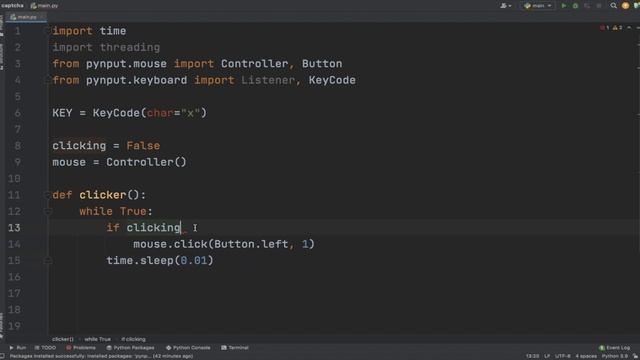Open the TODO tool window
640x360 pixels.
[45, 348]
